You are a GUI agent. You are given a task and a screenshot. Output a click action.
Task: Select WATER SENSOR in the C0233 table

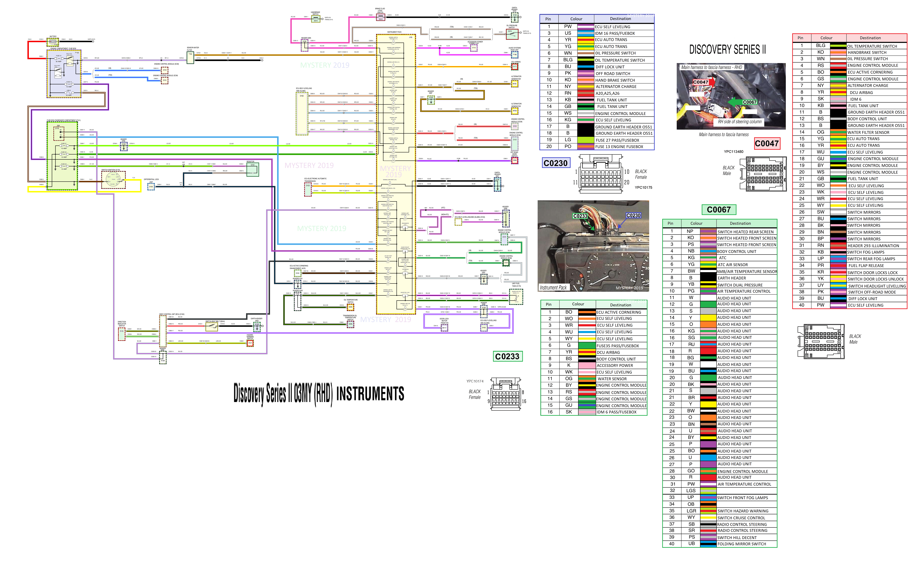[x=612, y=379]
